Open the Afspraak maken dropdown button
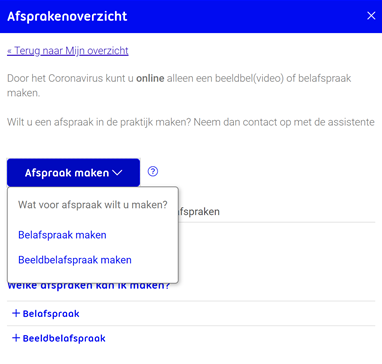 tap(73, 172)
